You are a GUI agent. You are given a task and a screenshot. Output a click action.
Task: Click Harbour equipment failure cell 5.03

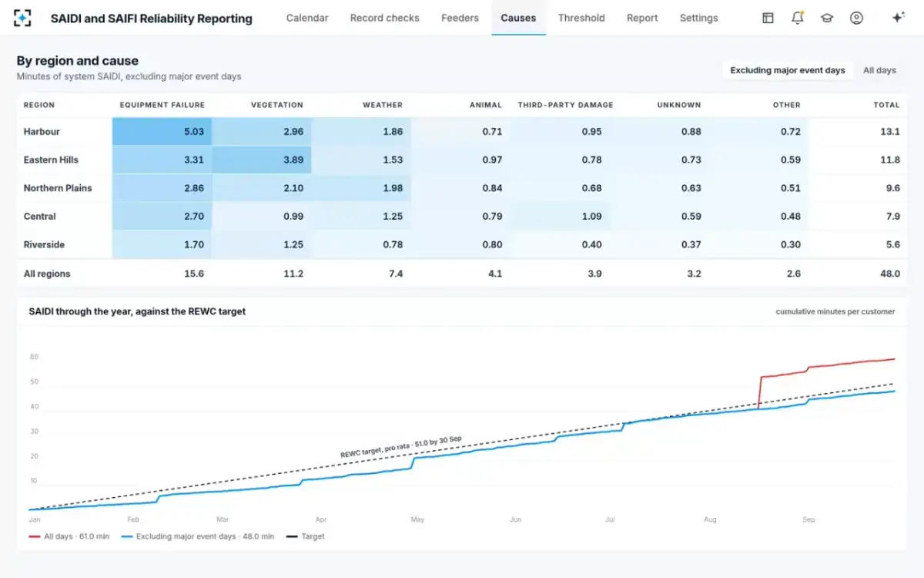click(x=162, y=132)
